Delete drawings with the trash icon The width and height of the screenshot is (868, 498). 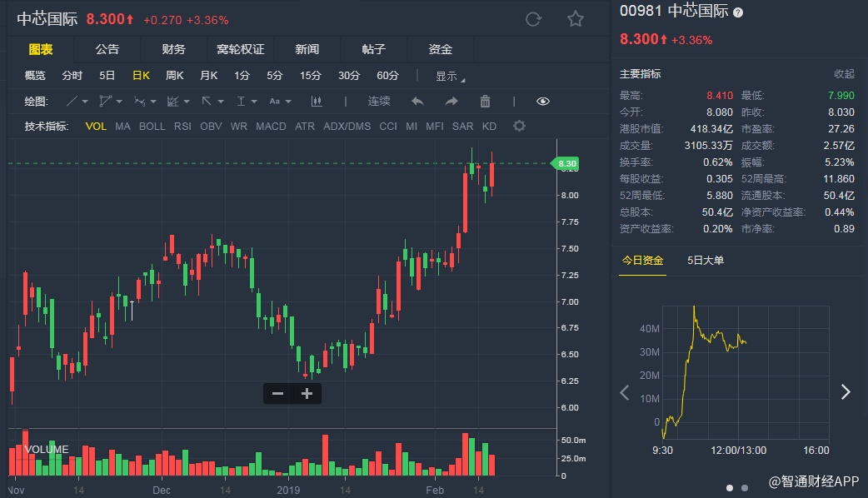(x=485, y=102)
